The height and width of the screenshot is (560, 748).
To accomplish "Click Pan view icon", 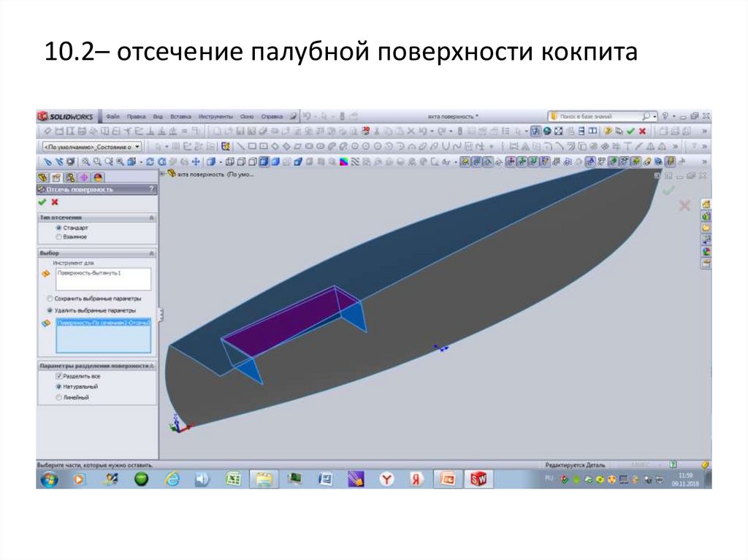I will pos(196,162).
